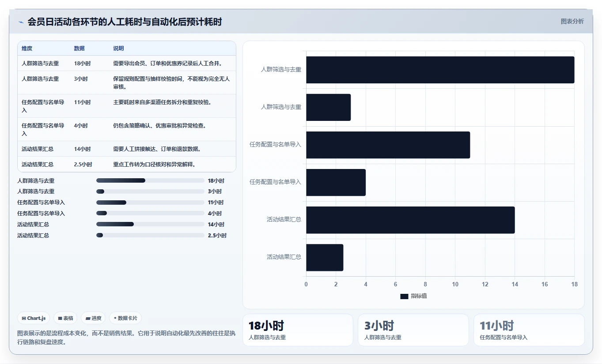Click the shortest chart bar at 2.5
Viewport: 602px width, 364px height.
325,257
